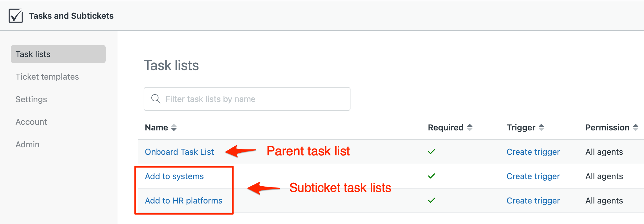Image resolution: width=644 pixels, height=224 pixels.
Task: Sort by the Permission column arrows
Action: (636, 127)
